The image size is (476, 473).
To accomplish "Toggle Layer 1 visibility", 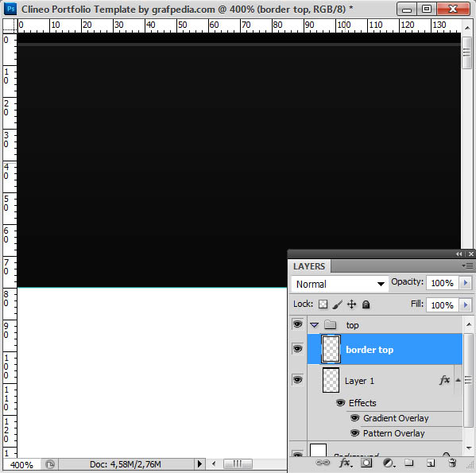I will coord(297,380).
